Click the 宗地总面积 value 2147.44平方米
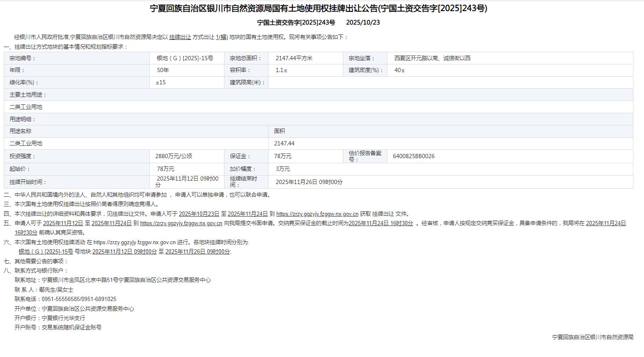644x357 pixels. tap(294, 59)
